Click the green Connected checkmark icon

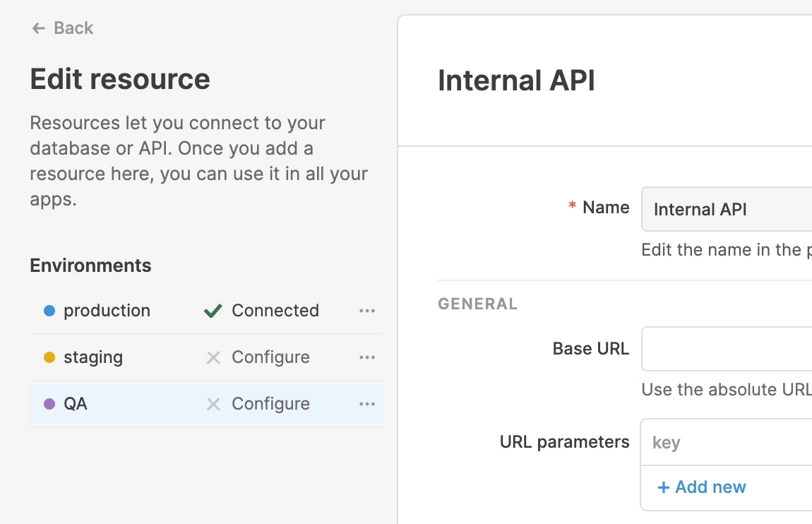tap(213, 311)
